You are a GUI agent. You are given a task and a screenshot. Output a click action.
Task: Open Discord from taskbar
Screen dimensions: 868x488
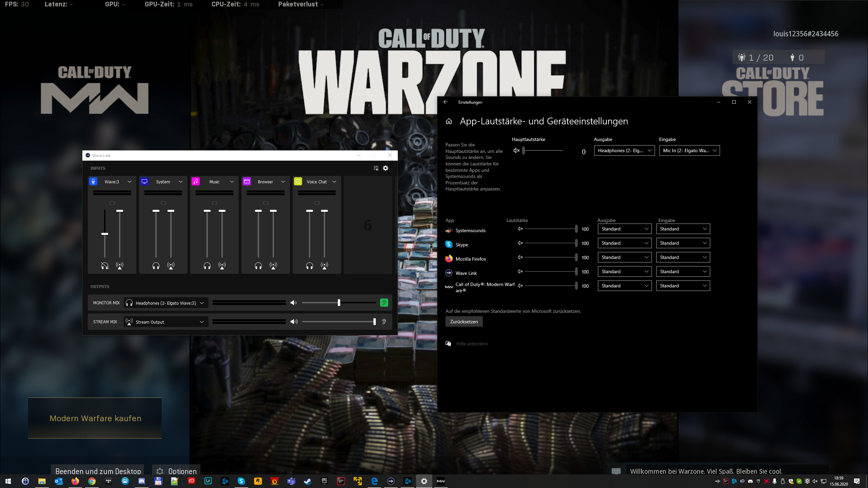141,481
